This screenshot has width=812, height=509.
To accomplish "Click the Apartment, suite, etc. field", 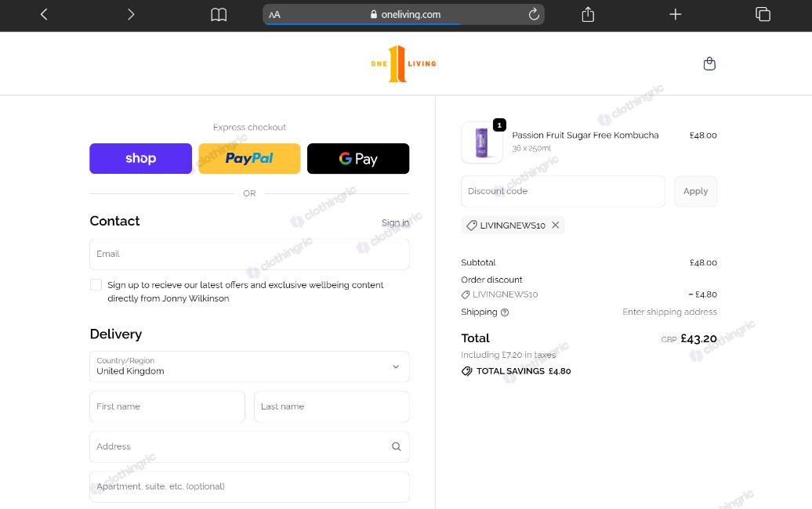I will (x=249, y=487).
